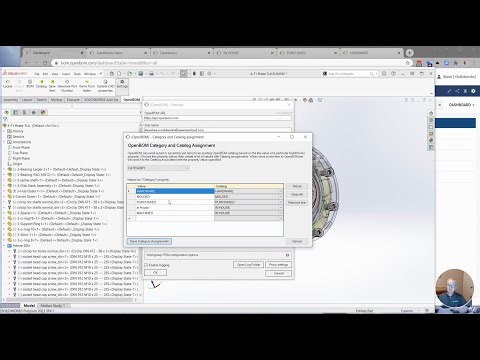
Task: Switch to the HARDWARE browser tab
Action: 372,53
